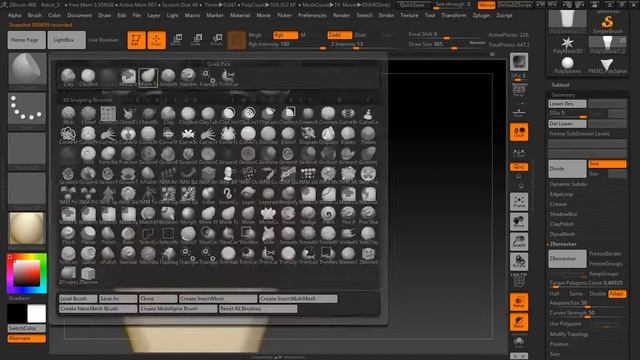Click Reset All Brushes button

[x=258, y=309]
